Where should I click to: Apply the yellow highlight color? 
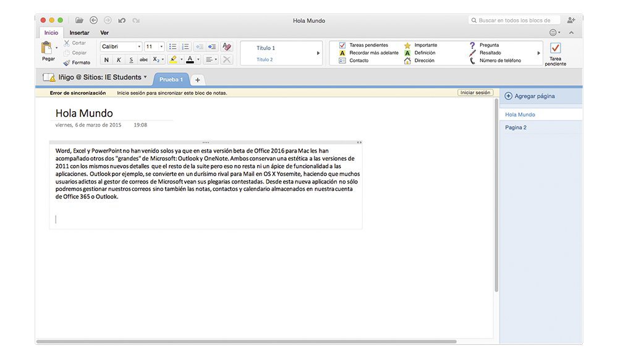(x=173, y=59)
